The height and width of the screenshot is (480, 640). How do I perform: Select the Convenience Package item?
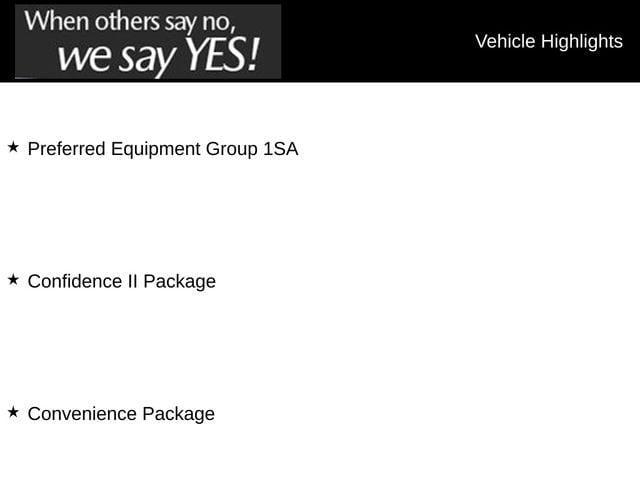(121, 413)
